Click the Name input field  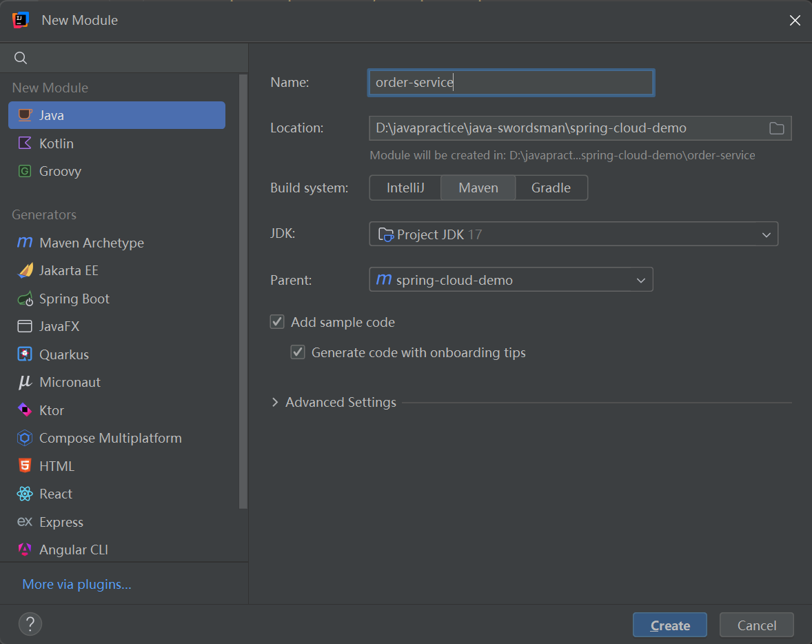pyautogui.click(x=511, y=82)
